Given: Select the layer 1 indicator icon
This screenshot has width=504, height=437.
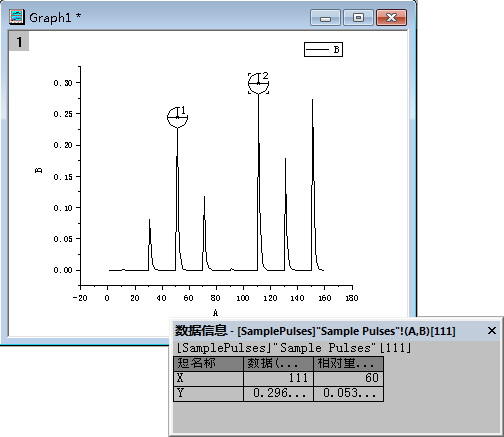Looking at the screenshot, I should (19, 41).
